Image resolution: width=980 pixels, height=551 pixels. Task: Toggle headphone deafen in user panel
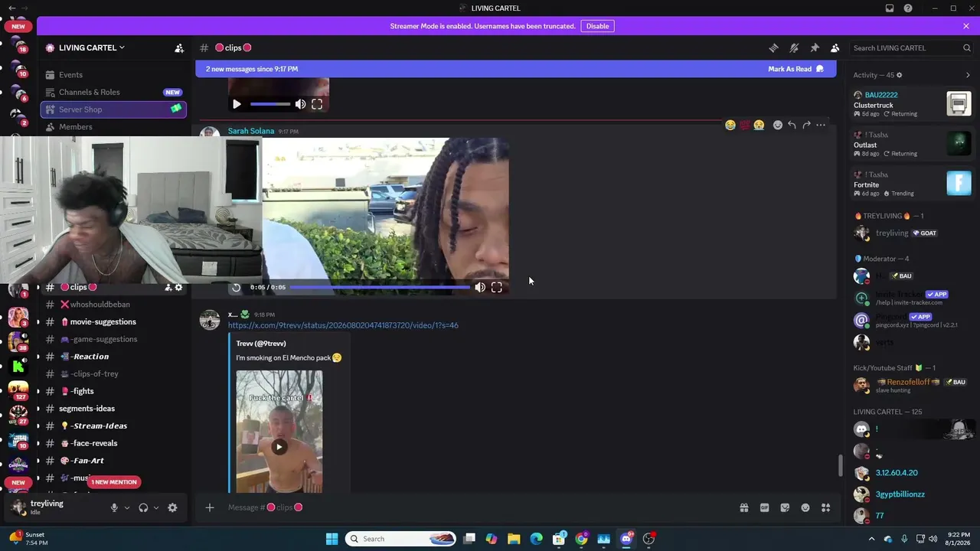tap(143, 507)
